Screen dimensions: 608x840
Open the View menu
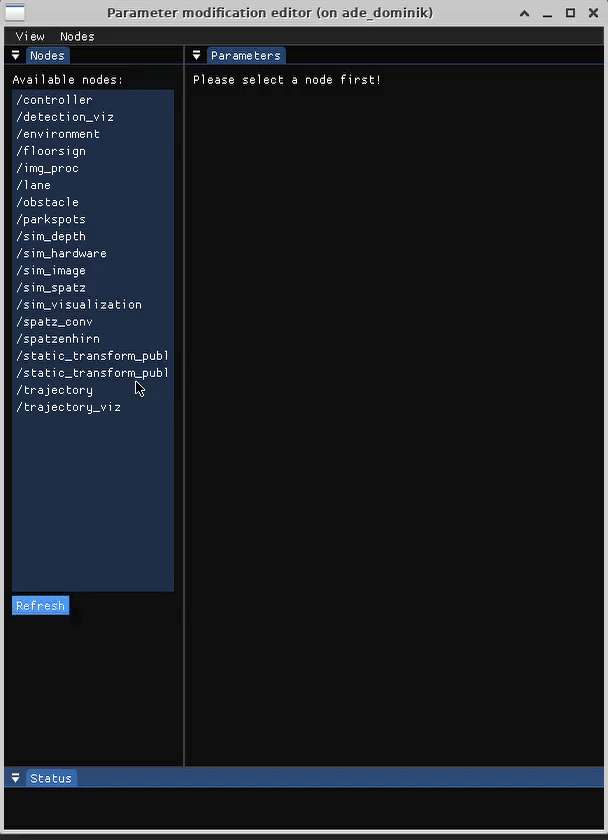[x=29, y=36]
